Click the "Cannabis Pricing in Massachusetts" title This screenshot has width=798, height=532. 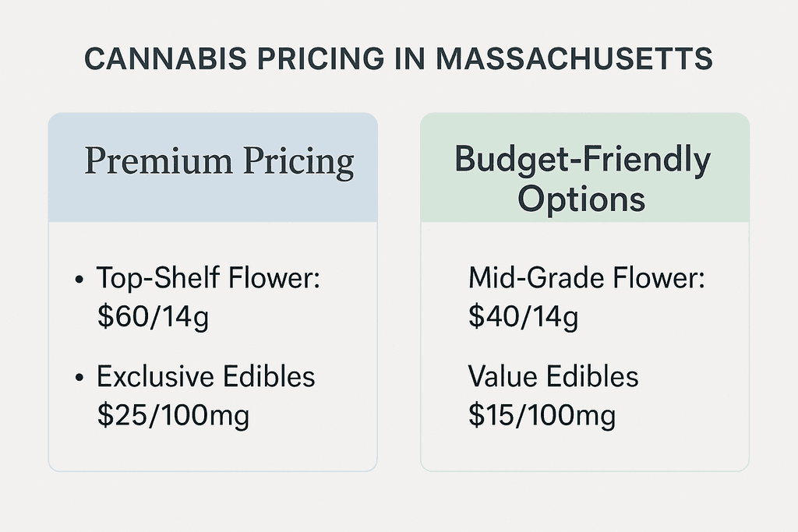(x=398, y=60)
